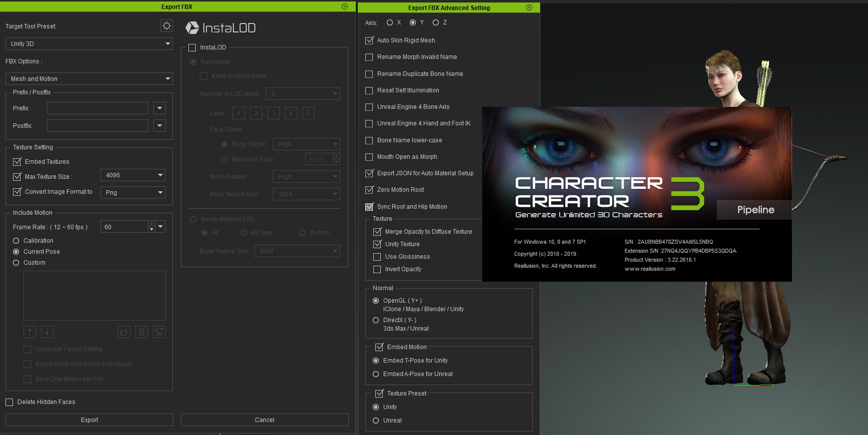The width and height of the screenshot is (868, 435).
Task: Enable the InstaLOD checkbox
Action: (192, 48)
